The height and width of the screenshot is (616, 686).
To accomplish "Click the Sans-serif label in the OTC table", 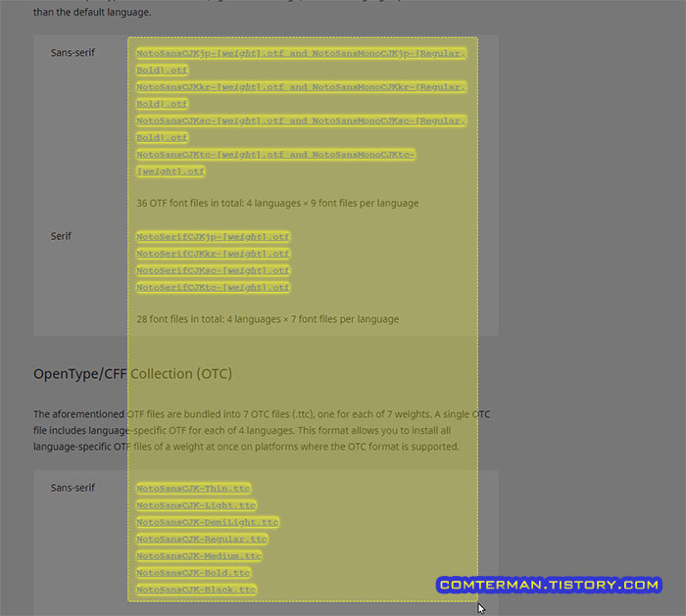I will [73, 488].
